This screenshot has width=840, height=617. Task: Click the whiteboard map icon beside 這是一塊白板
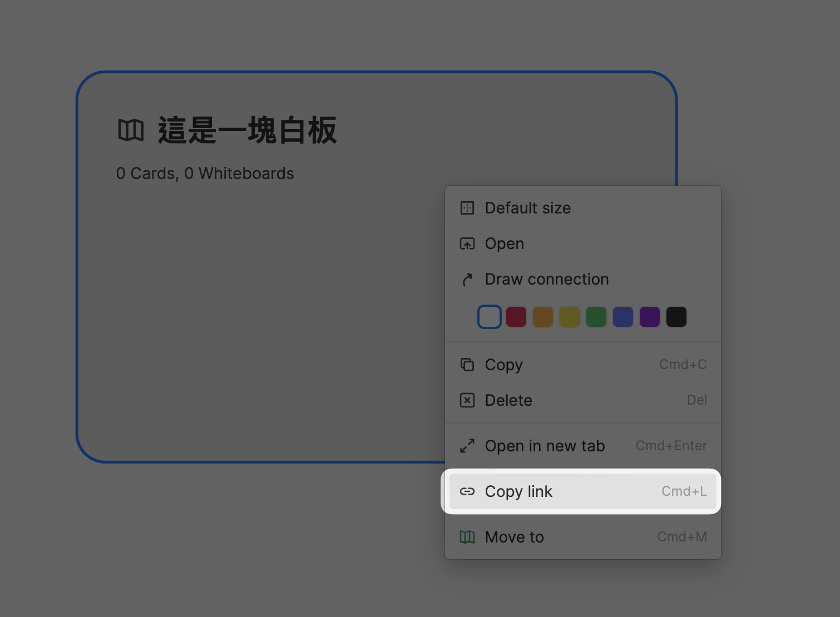click(x=131, y=130)
